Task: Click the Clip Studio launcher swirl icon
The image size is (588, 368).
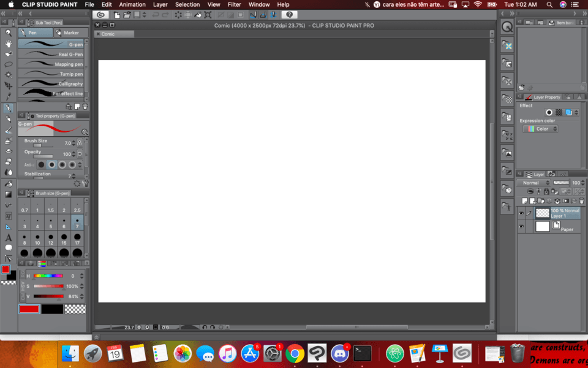Action: 101,14
